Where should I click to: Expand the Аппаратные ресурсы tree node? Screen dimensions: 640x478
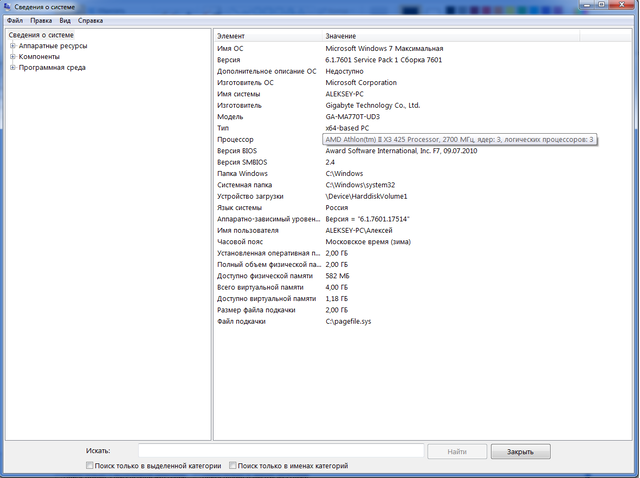(12, 46)
